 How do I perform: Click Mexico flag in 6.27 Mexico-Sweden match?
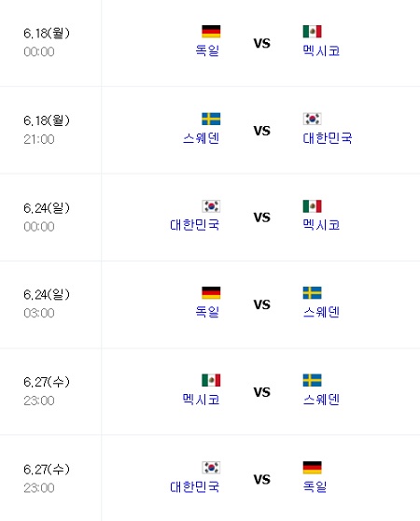pos(211,380)
